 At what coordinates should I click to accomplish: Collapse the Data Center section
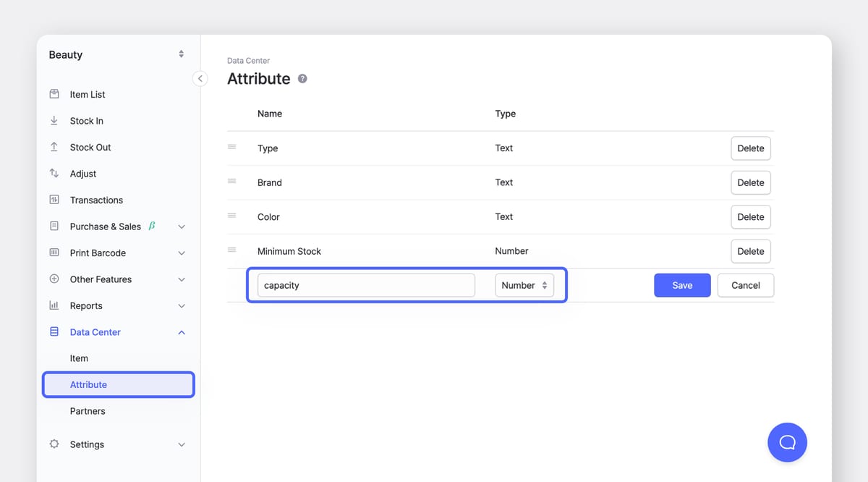[x=182, y=331]
